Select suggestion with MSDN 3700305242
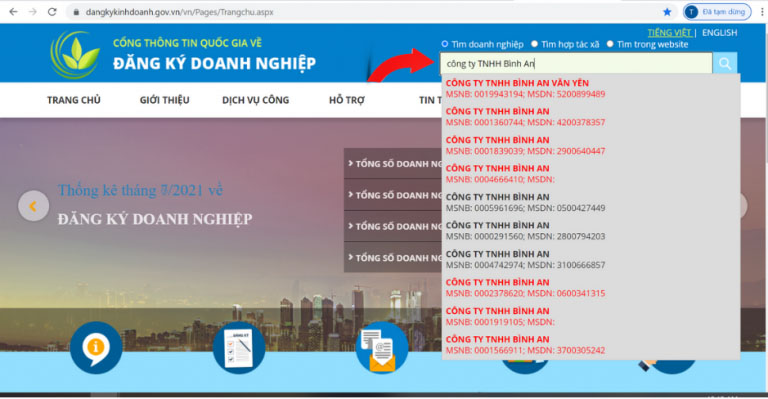This screenshot has height=399, width=768. click(590, 345)
